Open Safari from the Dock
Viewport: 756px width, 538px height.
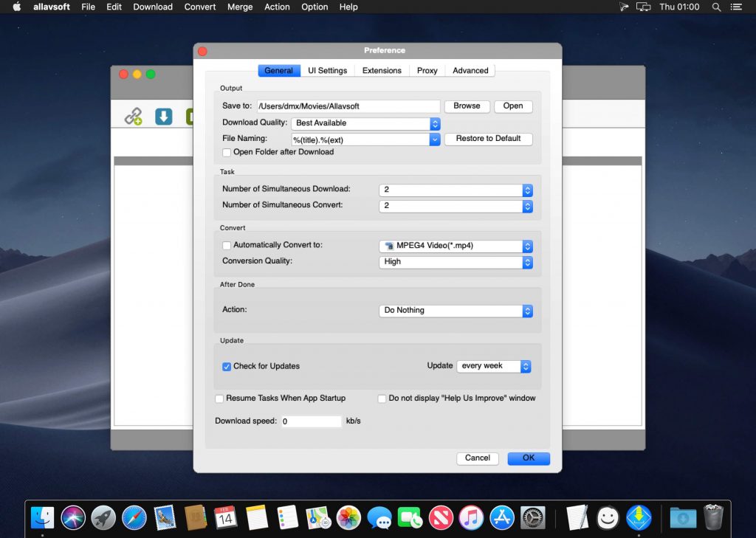134,517
